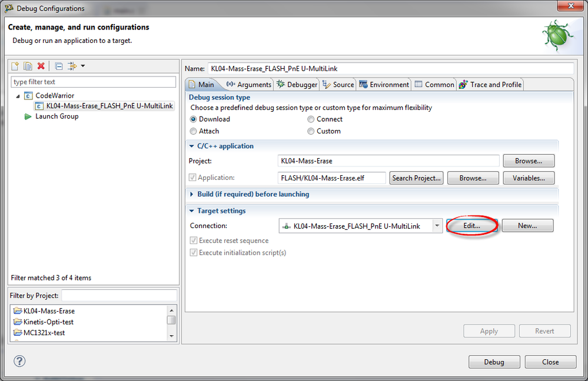Click the Application path text field
This screenshot has height=381, width=588.
coord(332,178)
